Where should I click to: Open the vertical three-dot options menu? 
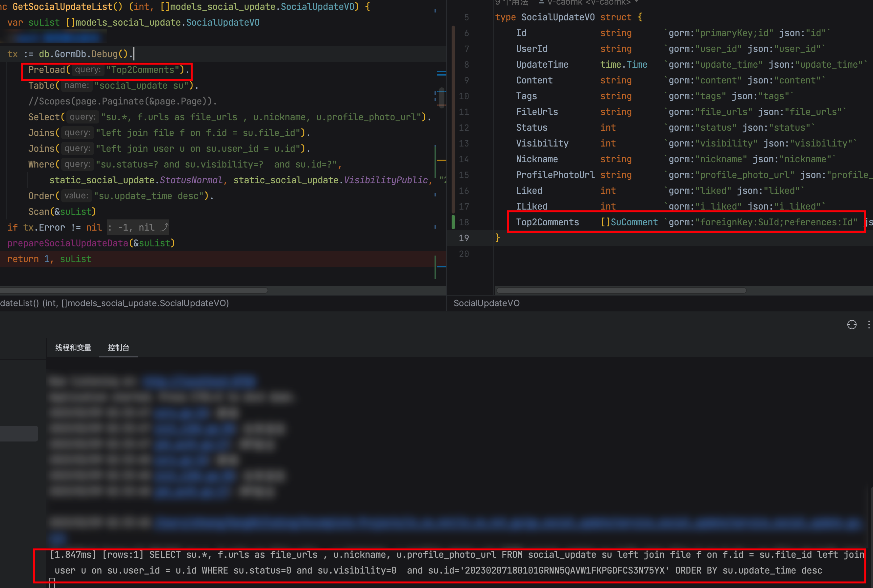869,325
